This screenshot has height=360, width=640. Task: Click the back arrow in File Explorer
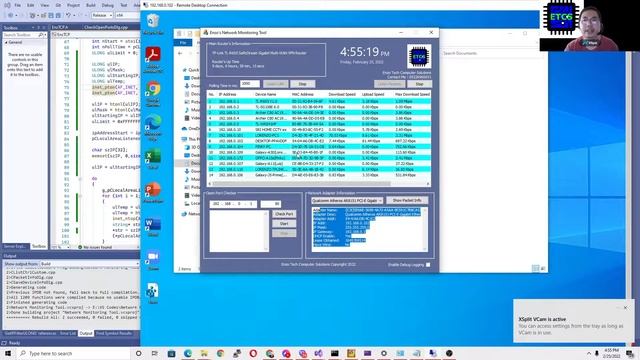coord(180,53)
